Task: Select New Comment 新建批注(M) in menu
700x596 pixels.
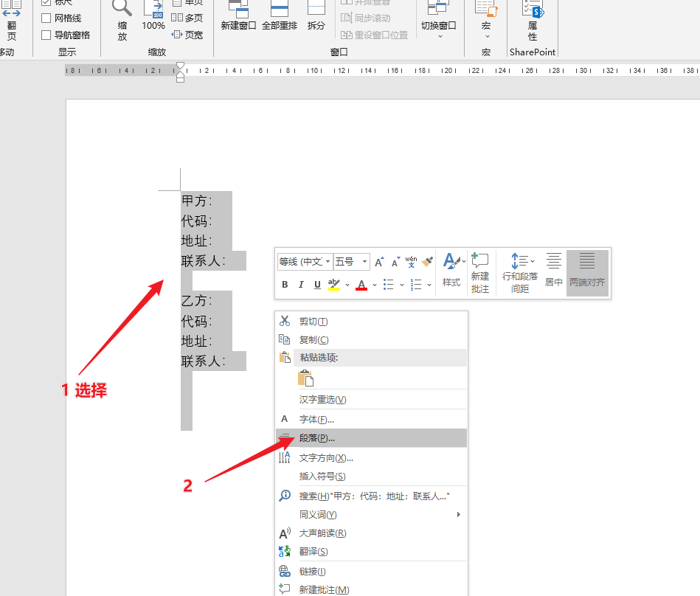Action: click(372, 590)
